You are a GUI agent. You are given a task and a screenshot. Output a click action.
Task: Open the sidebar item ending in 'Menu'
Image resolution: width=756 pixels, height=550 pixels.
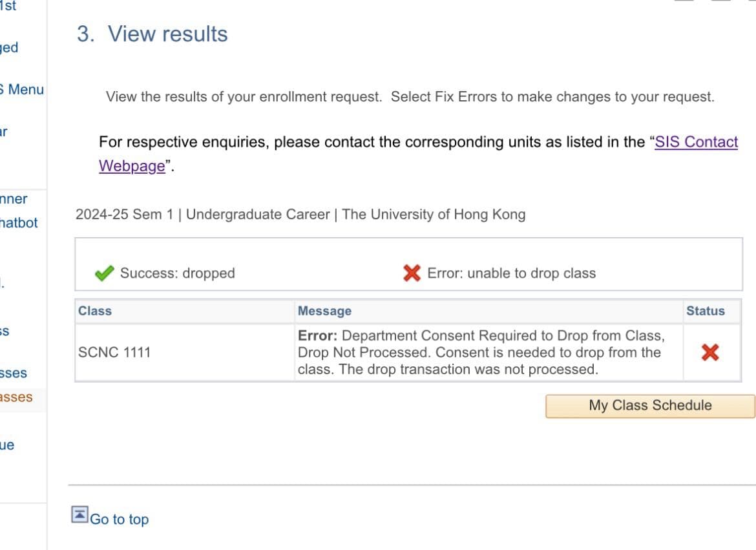(23, 90)
